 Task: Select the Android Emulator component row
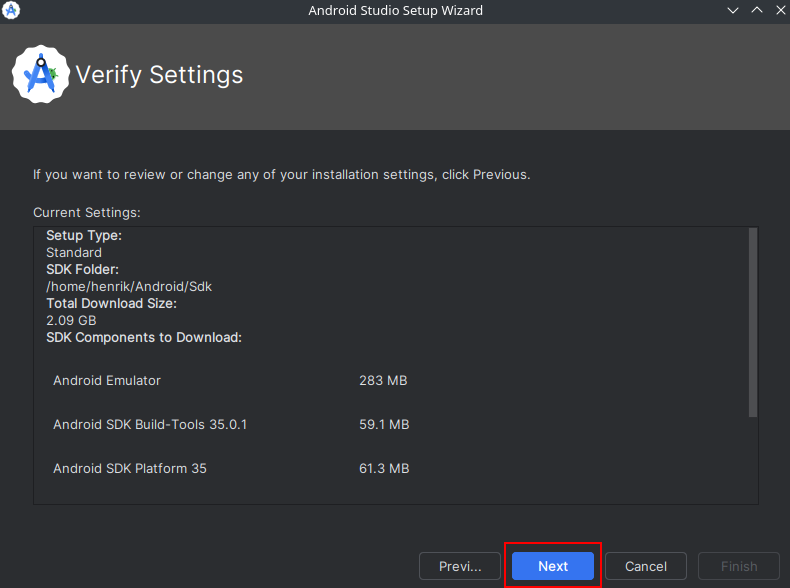click(230, 380)
